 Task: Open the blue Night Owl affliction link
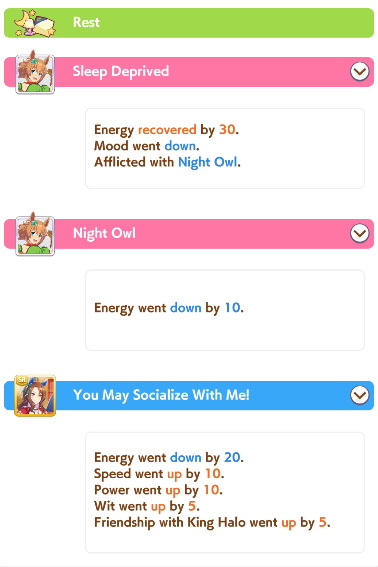click(x=208, y=162)
